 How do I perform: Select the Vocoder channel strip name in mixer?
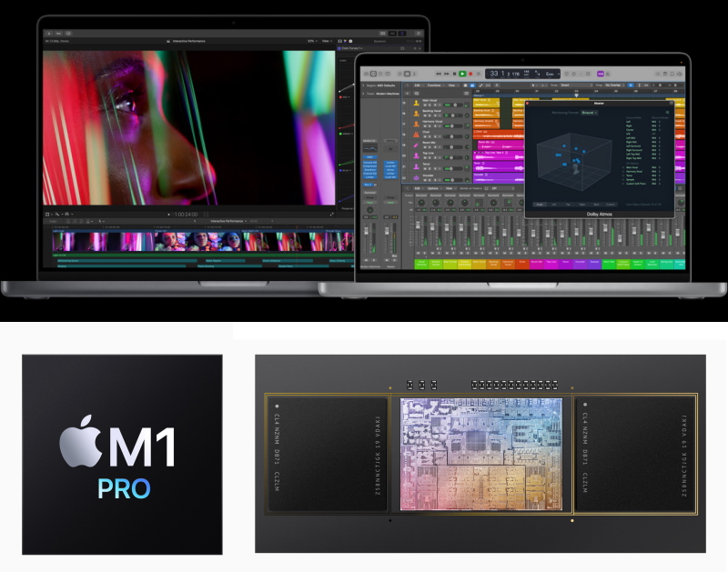580,263
